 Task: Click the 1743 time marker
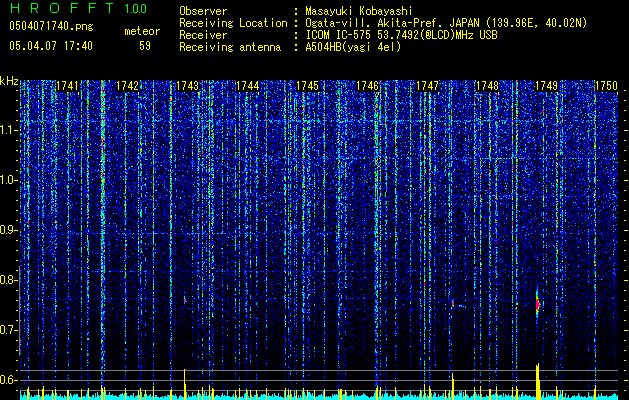coord(187,86)
